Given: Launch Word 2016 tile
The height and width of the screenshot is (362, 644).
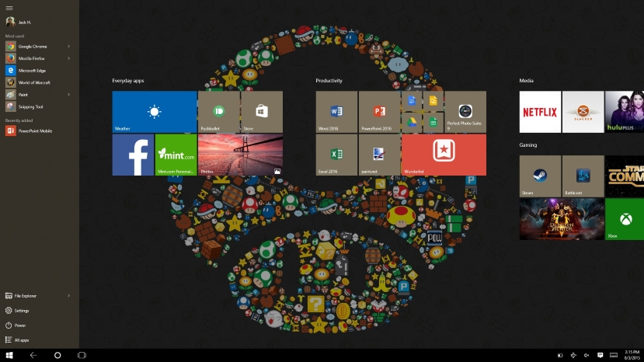Looking at the screenshot, I should point(336,112).
